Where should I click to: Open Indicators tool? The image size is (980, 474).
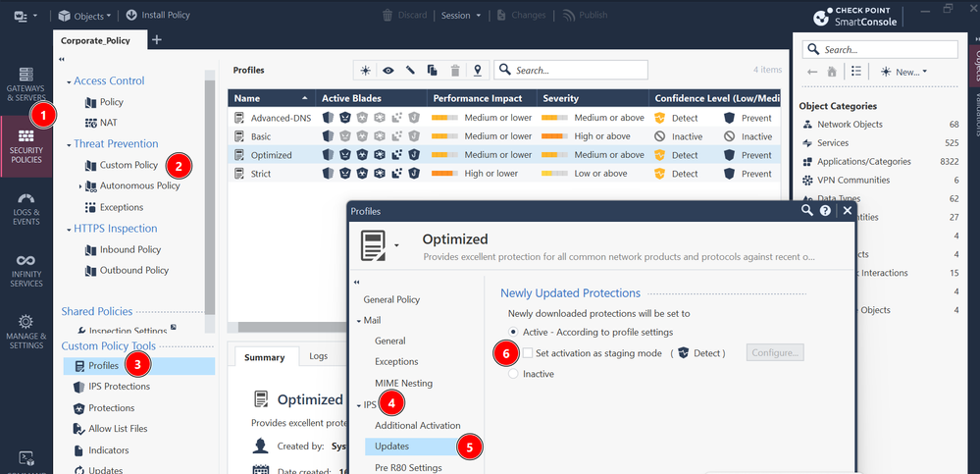(108, 450)
